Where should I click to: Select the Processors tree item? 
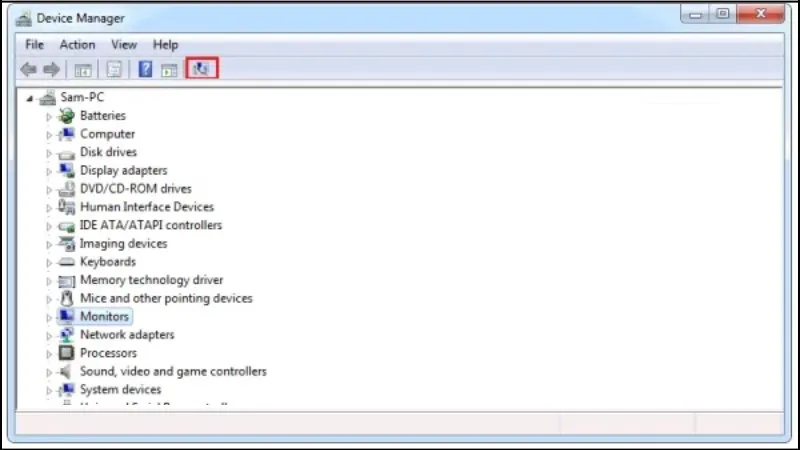coord(108,353)
